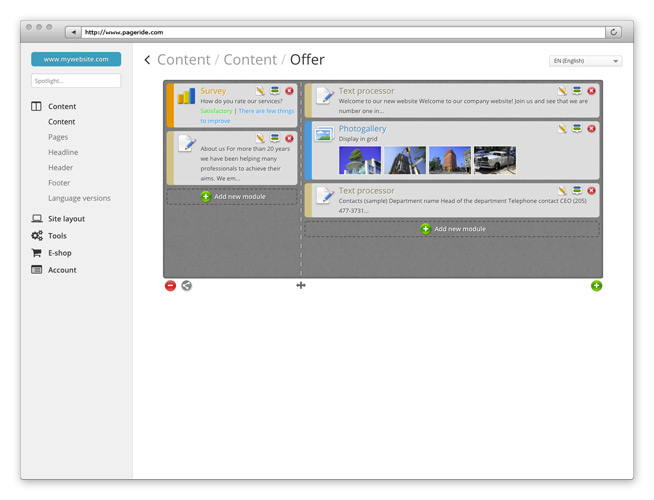Click the green plus icon at bottom right
654x500 pixels.
tap(596, 286)
